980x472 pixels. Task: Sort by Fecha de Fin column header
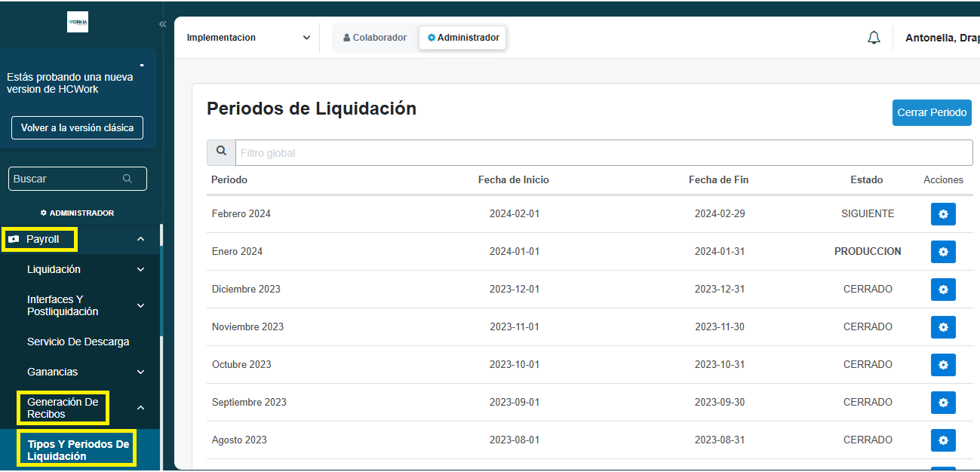(718, 179)
